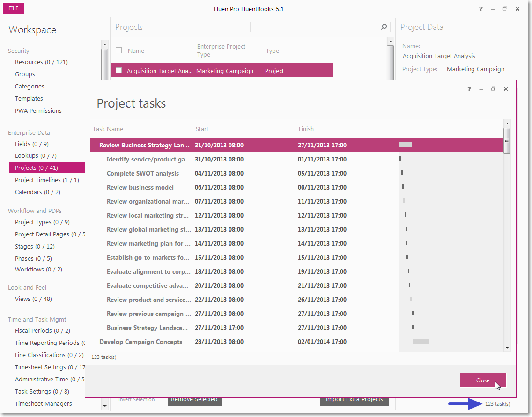532x417 pixels.
Task: Open help in the FluentBooks main window
Action: coord(481,9)
